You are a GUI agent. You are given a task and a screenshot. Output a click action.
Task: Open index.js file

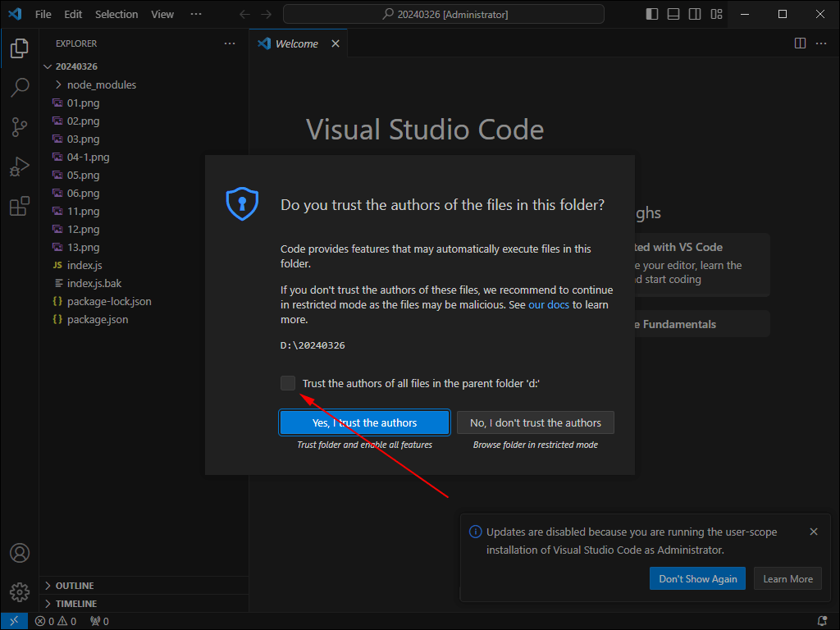click(x=144, y=265)
